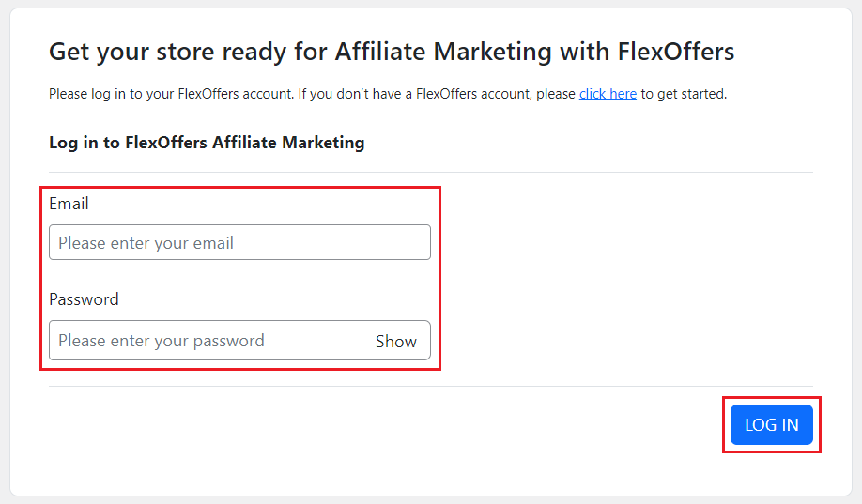Viewport: 862px width, 504px height.
Task: Click "Please enter your email" placeholder text
Action: click(x=146, y=243)
